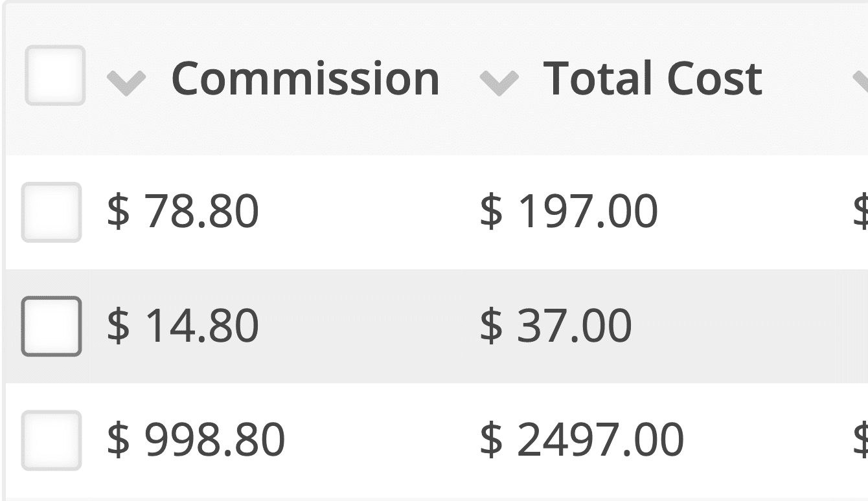Open the chevron menu beside Total Cost
Viewport: 868px width, 501px height.
click(x=499, y=83)
